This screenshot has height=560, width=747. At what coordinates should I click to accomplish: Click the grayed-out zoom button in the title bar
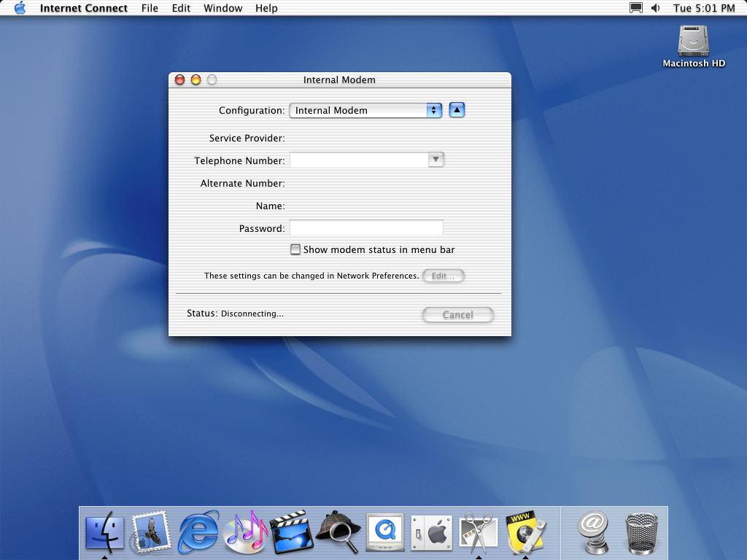point(212,79)
